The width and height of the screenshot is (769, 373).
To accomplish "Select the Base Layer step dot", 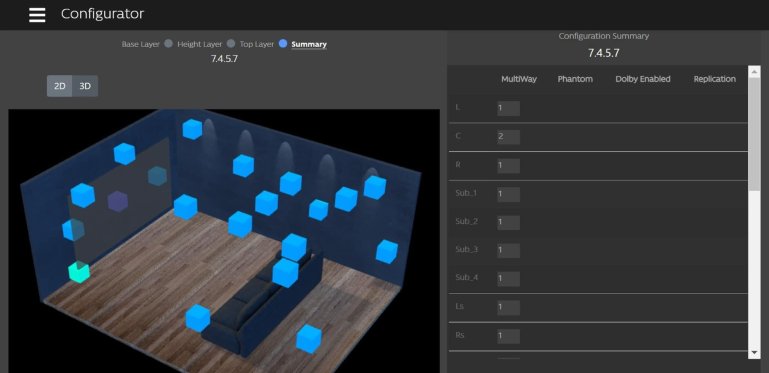I will coord(168,44).
